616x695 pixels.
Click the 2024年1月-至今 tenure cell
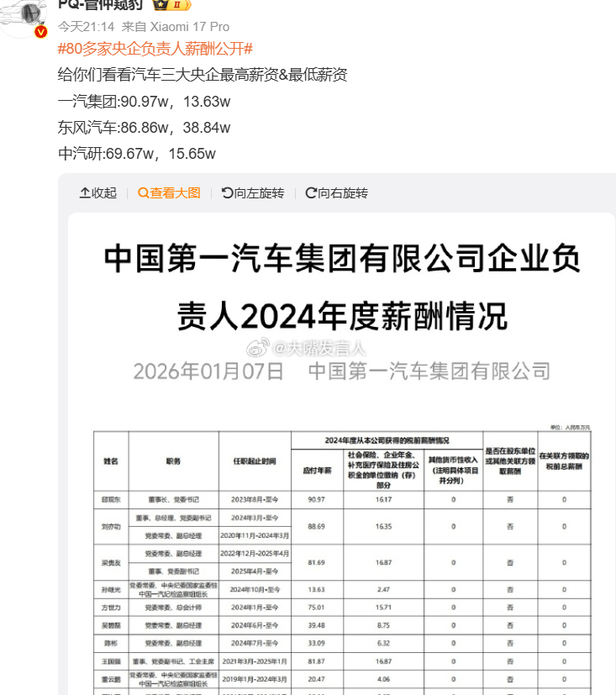(255, 608)
